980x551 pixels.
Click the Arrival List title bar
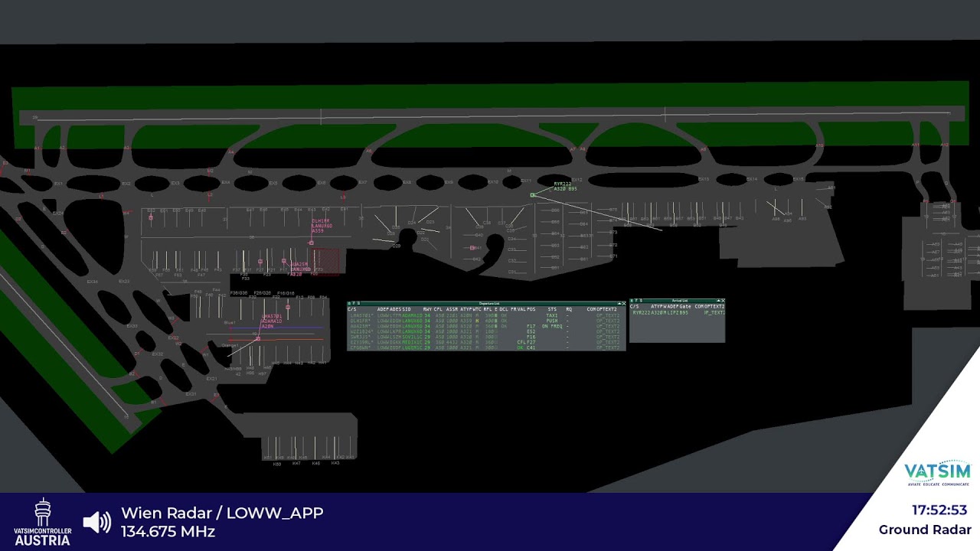pyautogui.click(x=677, y=301)
